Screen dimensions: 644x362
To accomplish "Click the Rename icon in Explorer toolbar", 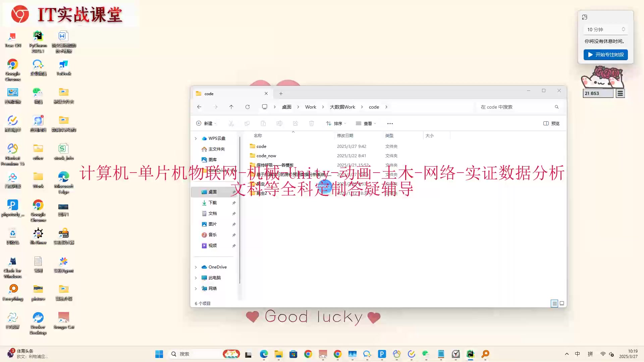I will [x=279, y=123].
